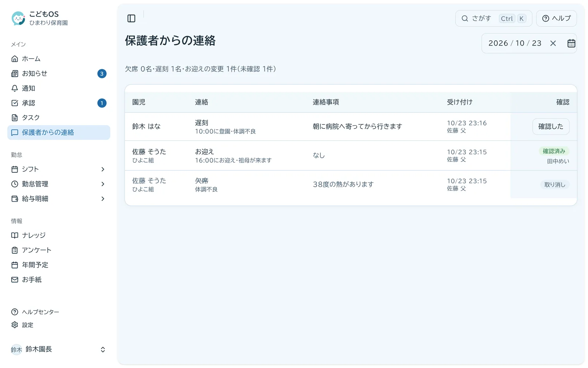Open お手紙 in the sidebar

point(59,280)
